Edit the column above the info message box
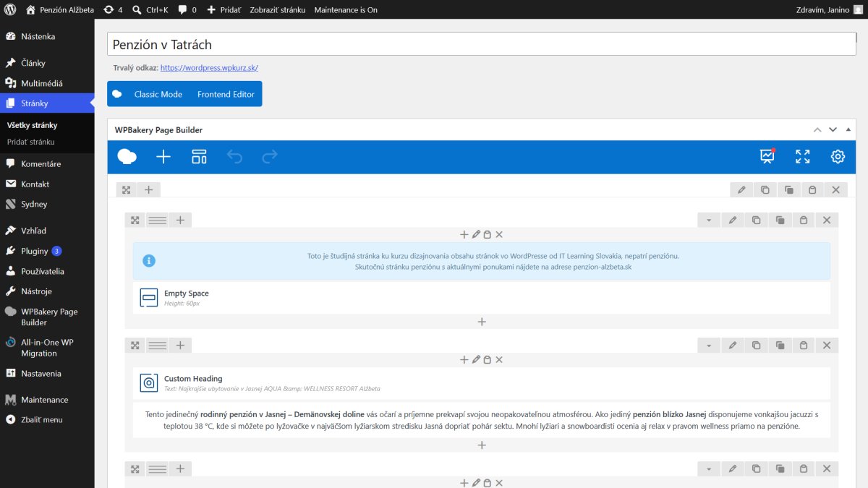 [x=476, y=235]
